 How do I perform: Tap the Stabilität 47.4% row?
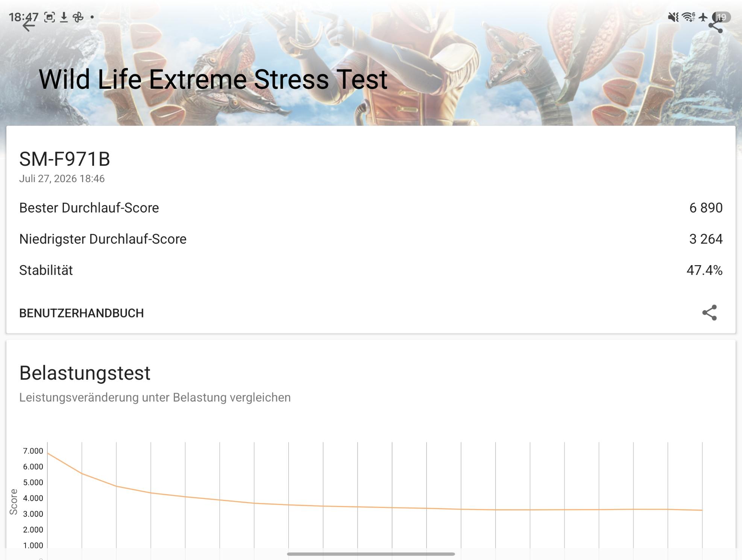pyautogui.click(x=371, y=270)
